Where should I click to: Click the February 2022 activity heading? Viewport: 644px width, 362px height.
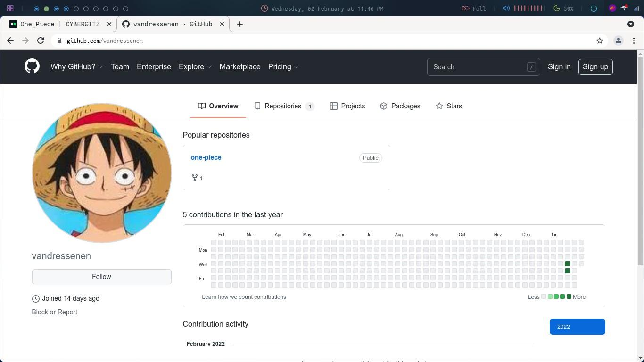click(x=206, y=344)
